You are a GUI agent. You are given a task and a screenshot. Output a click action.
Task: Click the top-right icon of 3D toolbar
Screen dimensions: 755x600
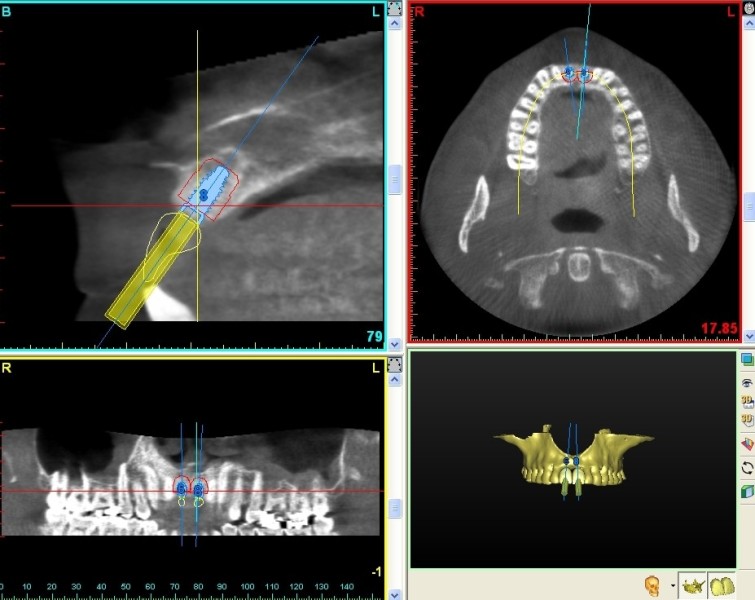coord(747,358)
